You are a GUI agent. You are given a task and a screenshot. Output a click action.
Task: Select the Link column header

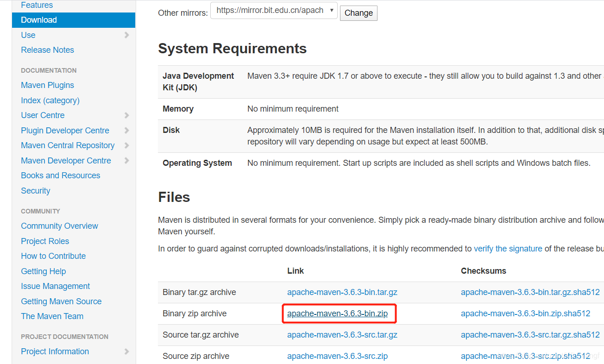296,271
